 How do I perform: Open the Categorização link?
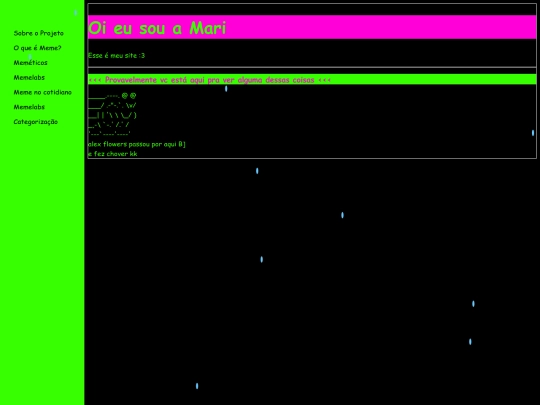[x=35, y=122]
